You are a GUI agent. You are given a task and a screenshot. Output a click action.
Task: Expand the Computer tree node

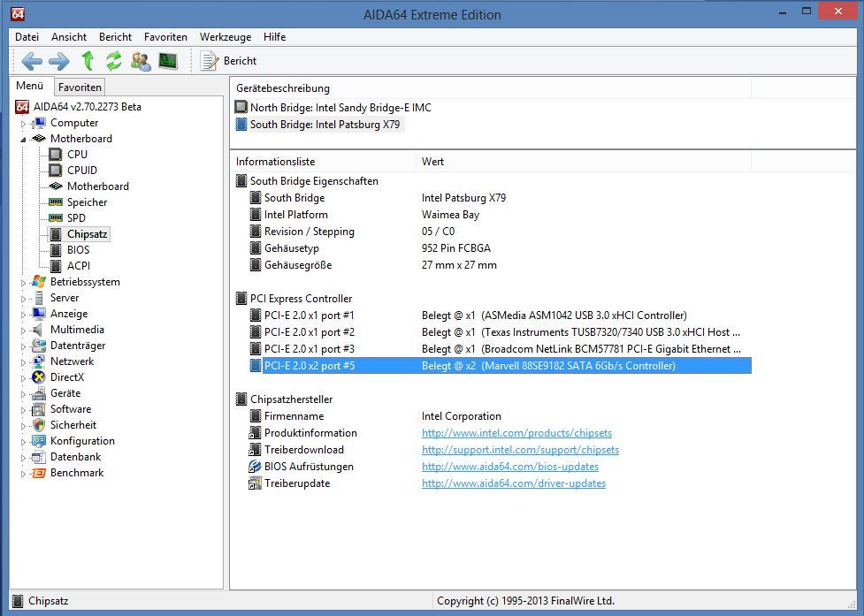(23, 124)
